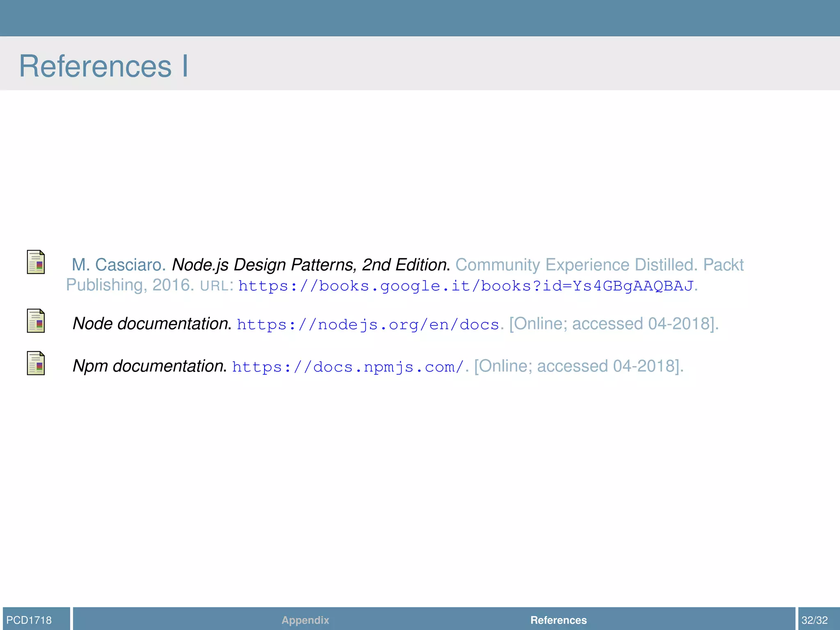Click the 32/32 page counter
The width and height of the screenshot is (840, 630).
point(815,620)
